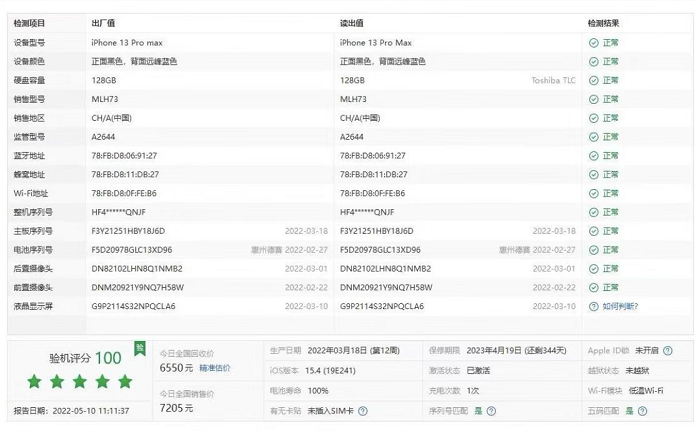Image resolution: width=696 pixels, height=434 pixels.
Task: Click F3Y21251HBY18J6D in the 读出值 column
Action: pos(376,231)
